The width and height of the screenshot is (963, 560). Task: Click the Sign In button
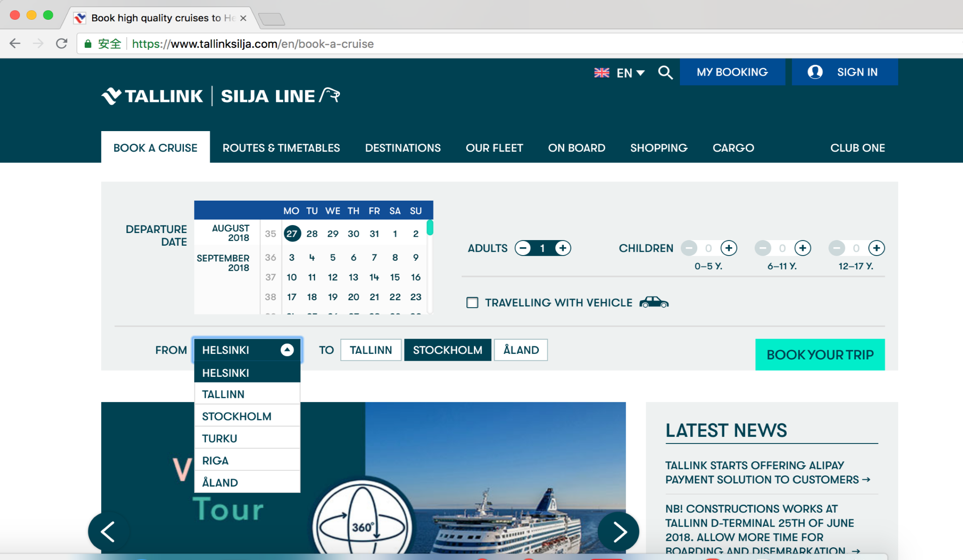(x=845, y=72)
